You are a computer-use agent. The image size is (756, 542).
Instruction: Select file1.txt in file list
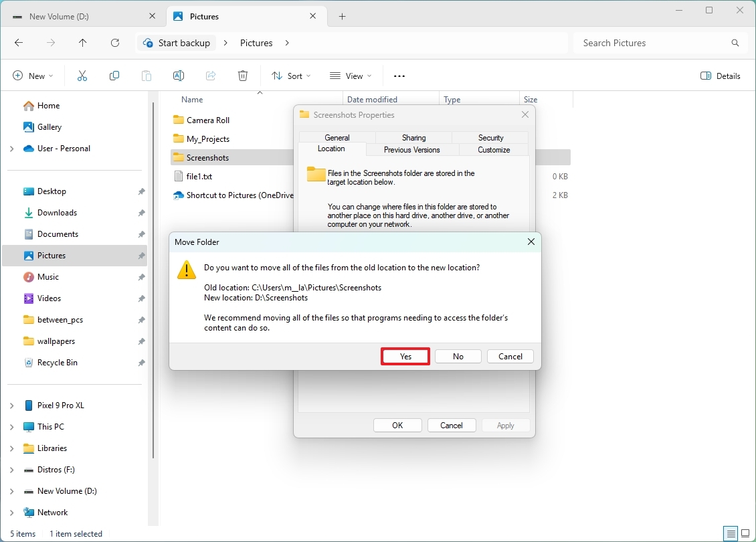[x=199, y=177]
